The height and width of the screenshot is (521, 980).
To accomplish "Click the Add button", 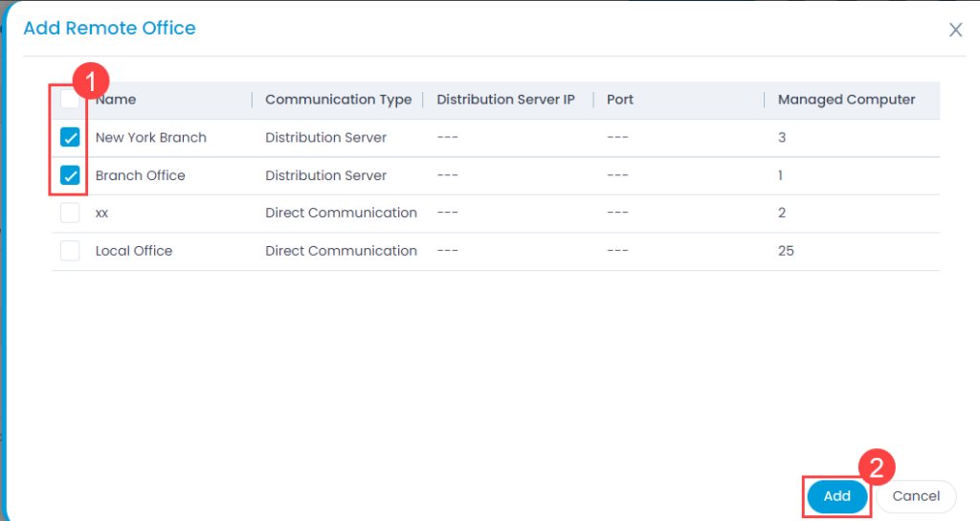I will tap(836, 496).
